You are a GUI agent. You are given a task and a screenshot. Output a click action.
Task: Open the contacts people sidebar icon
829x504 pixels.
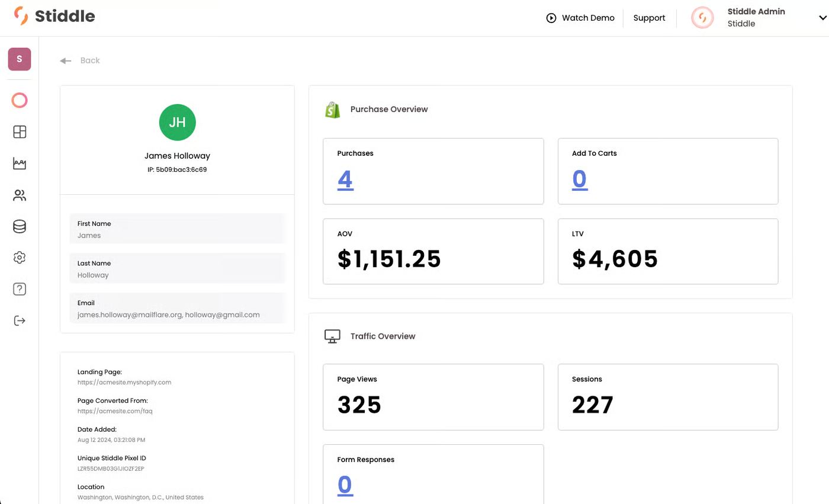click(x=20, y=195)
